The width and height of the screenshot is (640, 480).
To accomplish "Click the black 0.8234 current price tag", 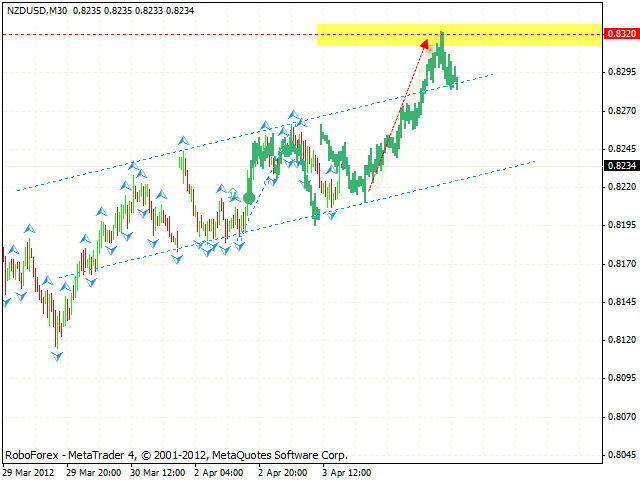I will 620,167.
